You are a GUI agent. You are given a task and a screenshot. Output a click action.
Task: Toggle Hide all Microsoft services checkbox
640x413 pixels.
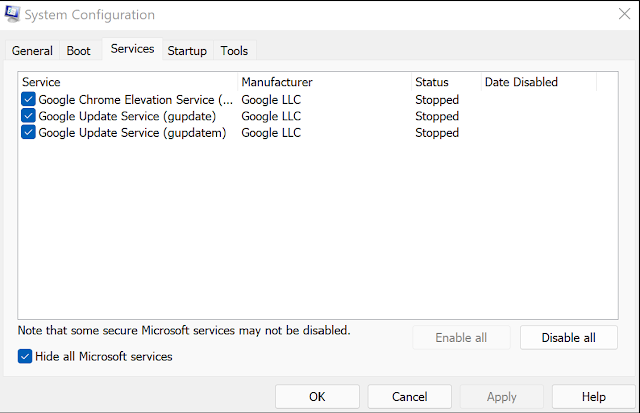pos(25,357)
